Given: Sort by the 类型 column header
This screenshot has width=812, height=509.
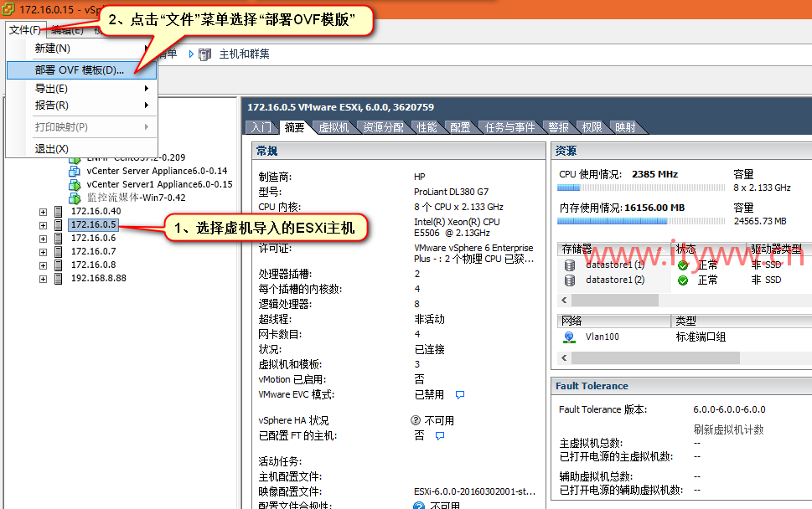Looking at the screenshot, I should (742, 321).
